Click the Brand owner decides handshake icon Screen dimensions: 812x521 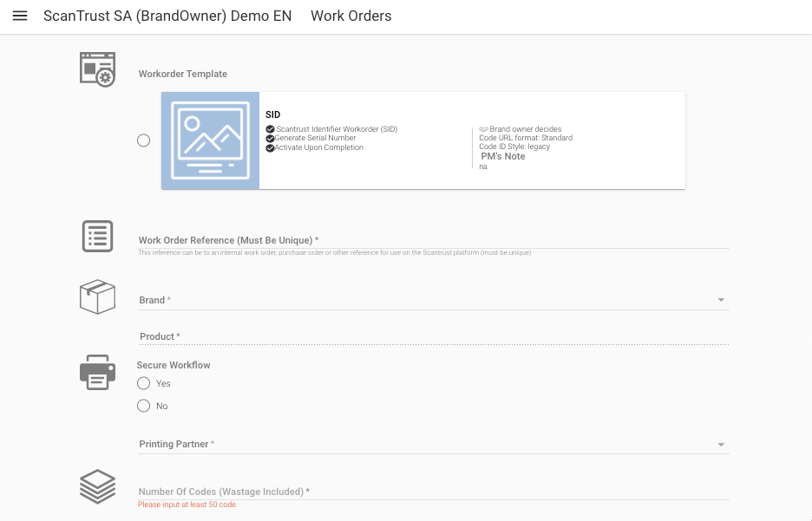[x=483, y=129]
